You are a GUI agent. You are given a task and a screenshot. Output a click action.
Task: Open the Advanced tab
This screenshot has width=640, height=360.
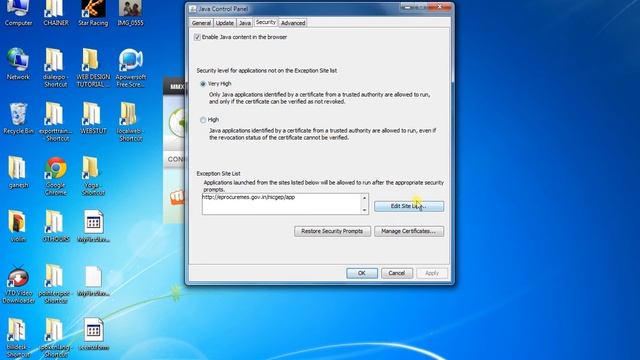tap(293, 23)
